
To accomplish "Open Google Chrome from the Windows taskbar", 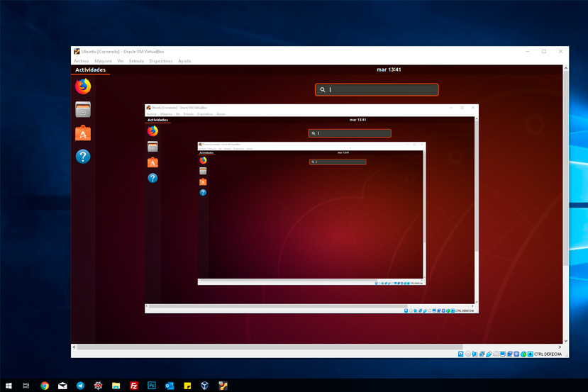I will [45, 386].
